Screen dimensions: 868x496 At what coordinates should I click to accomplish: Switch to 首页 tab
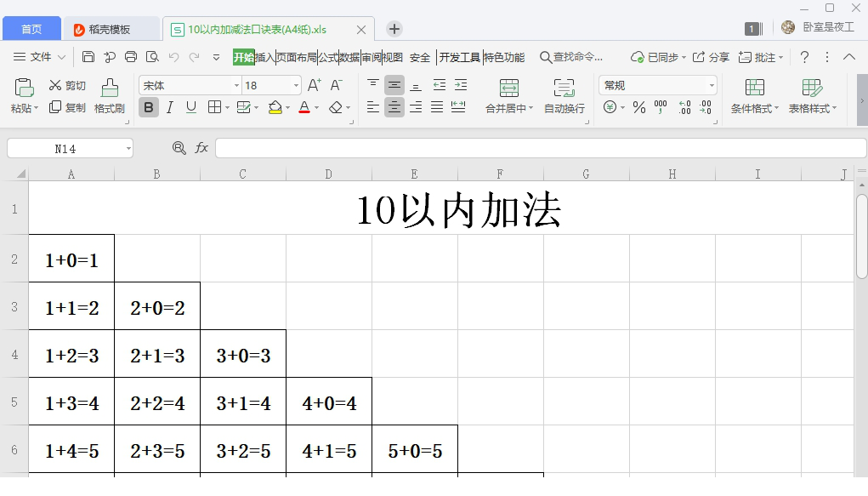pyautogui.click(x=31, y=29)
